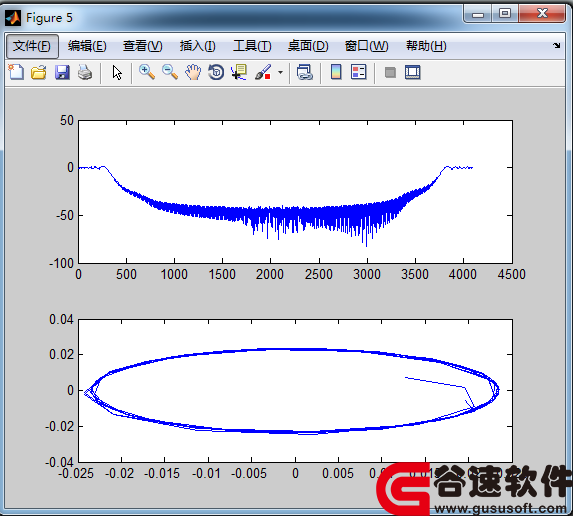The width and height of the screenshot is (573, 516).
Task: Insert a colorbar using the toolbar icon
Action: (x=336, y=72)
